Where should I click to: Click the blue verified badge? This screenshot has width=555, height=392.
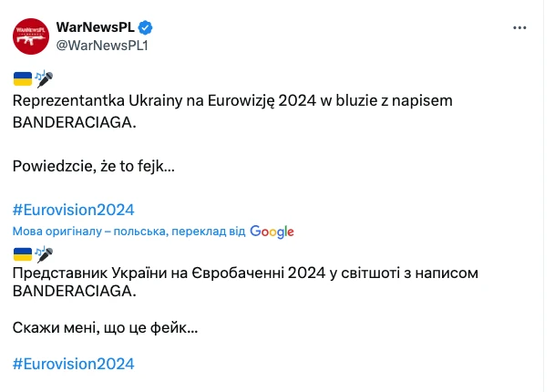[145, 27]
